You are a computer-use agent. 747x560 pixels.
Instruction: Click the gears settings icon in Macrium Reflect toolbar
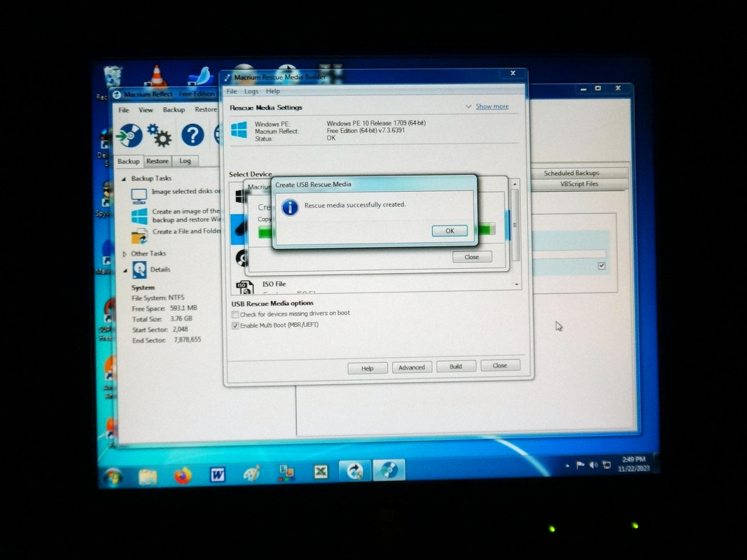tap(160, 135)
